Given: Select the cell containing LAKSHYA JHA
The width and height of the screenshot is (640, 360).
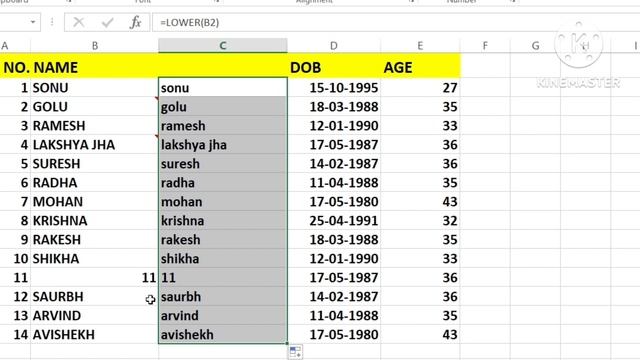Looking at the screenshot, I should 95,144.
